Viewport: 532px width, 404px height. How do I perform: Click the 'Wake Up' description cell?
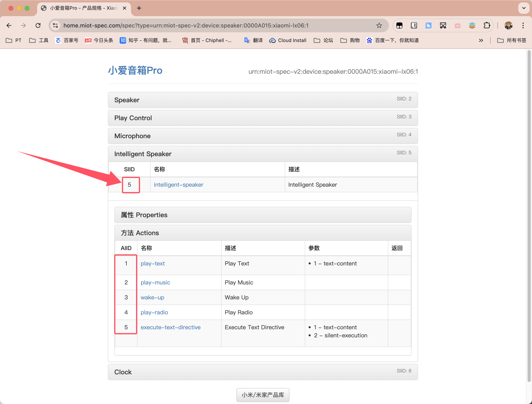[263, 298]
